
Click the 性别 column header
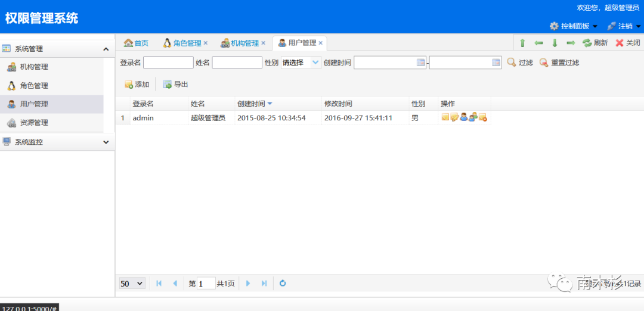[x=423, y=104]
